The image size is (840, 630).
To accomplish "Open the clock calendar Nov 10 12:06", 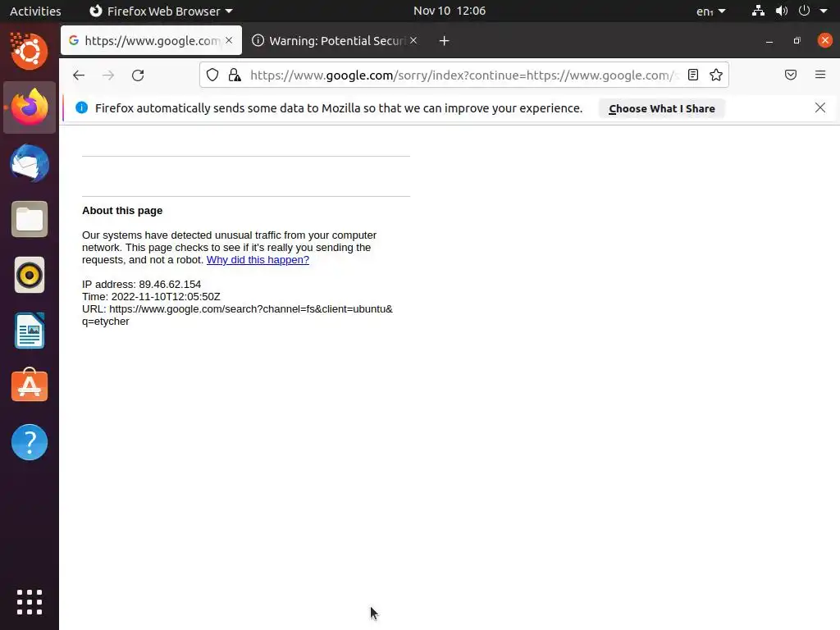I will pyautogui.click(x=450, y=11).
